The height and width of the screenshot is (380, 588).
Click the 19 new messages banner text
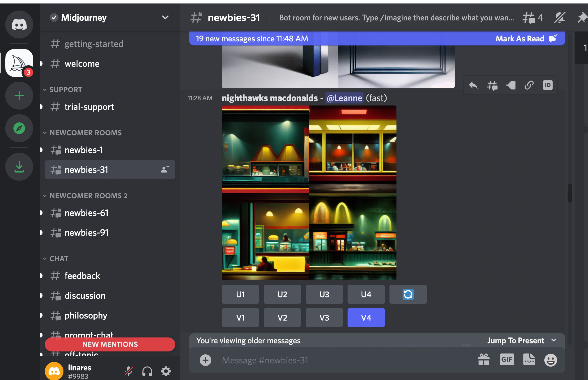pos(252,38)
